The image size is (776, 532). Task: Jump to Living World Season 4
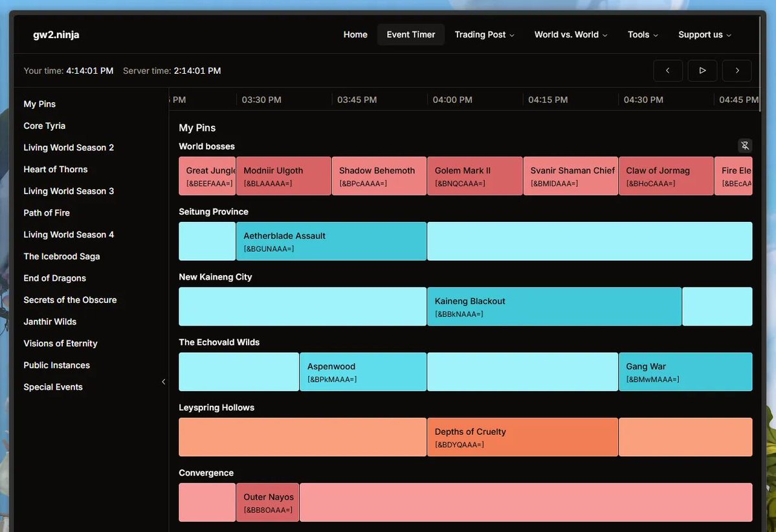[x=69, y=234]
